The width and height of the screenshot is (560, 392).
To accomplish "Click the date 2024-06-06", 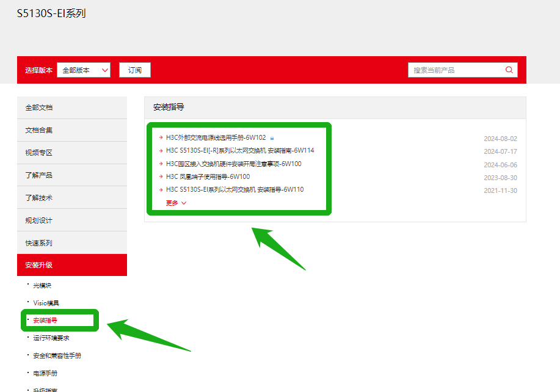I will click(500, 165).
